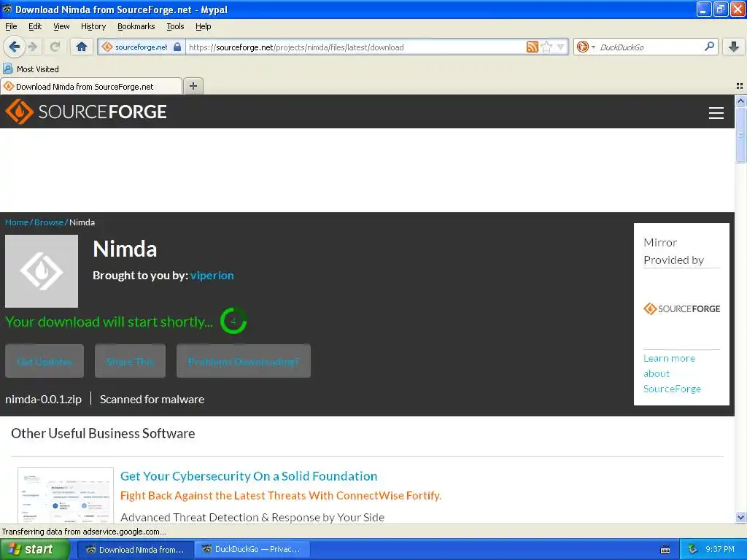Click the Most Visited bookmarks folder
The image size is (747, 560).
tap(31, 69)
